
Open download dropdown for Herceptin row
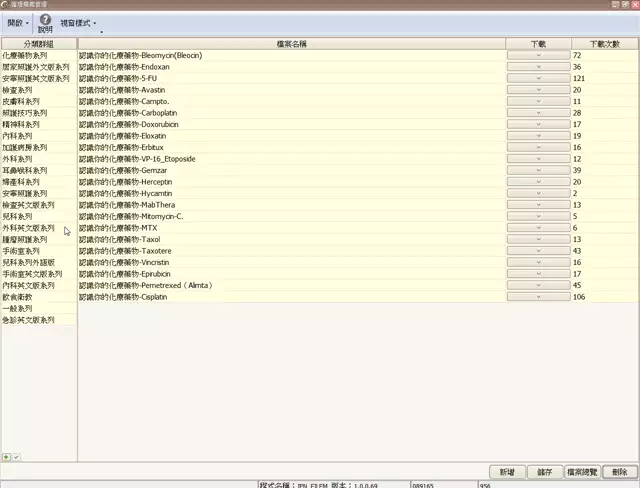538,182
